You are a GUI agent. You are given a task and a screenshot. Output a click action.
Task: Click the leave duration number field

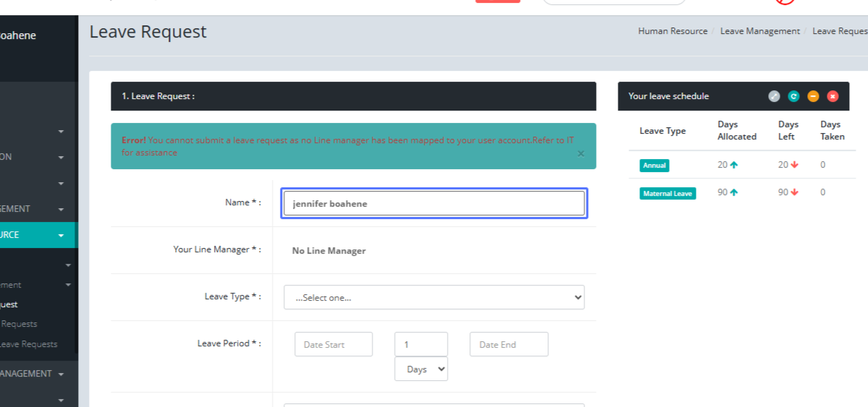click(421, 345)
